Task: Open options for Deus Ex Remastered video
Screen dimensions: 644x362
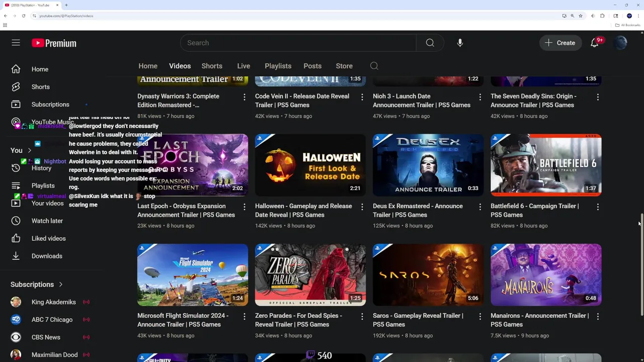Action: click(x=479, y=207)
